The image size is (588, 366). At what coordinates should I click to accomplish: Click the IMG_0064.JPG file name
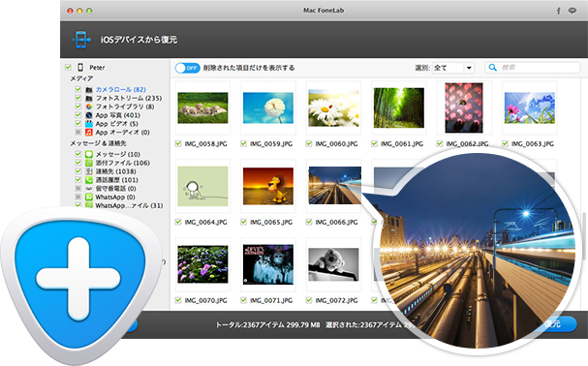pyautogui.click(x=206, y=223)
